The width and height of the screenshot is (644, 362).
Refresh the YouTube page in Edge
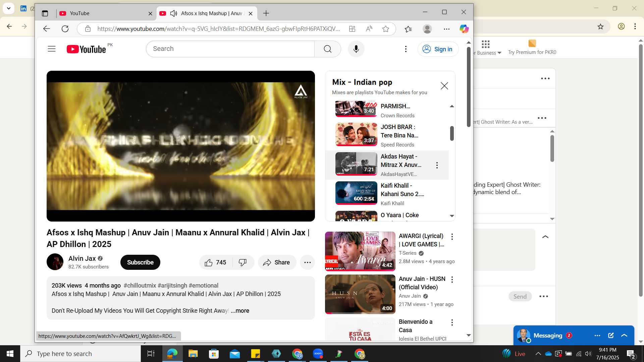click(65, 29)
